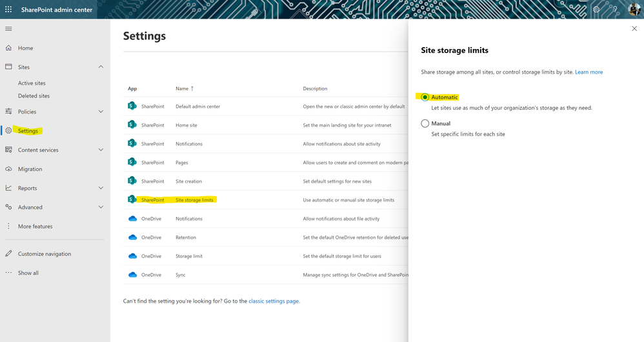Click 'Allow notifications about file activity' description
The height and width of the screenshot is (342, 644).
341,219
